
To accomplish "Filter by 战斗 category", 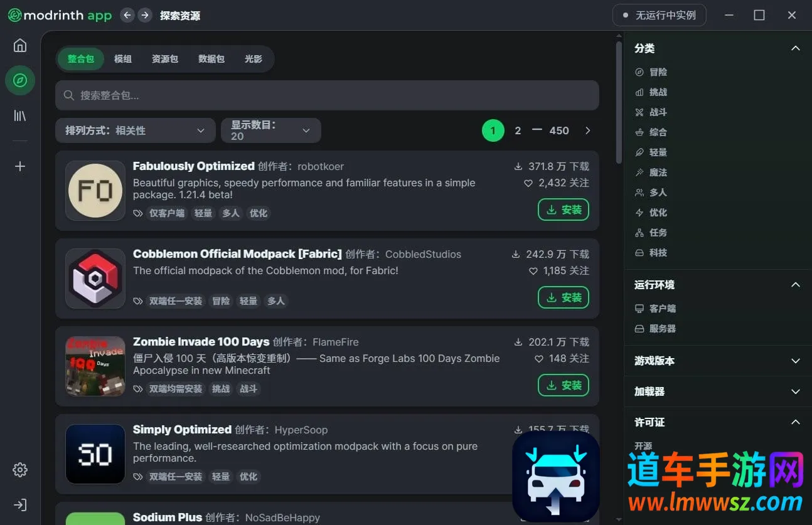I will (x=651, y=112).
